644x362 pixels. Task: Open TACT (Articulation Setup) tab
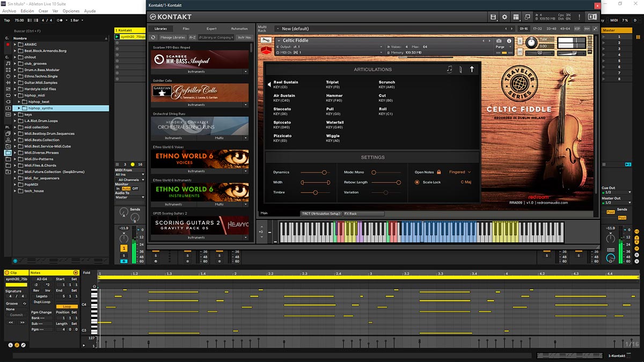pyautogui.click(x=321, y=213)
